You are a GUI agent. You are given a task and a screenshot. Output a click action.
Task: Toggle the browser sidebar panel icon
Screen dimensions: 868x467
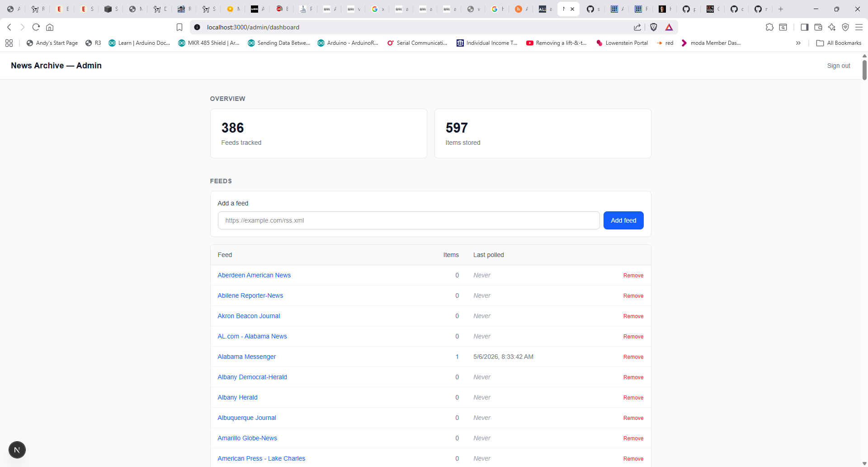click(x=804, y=27)
